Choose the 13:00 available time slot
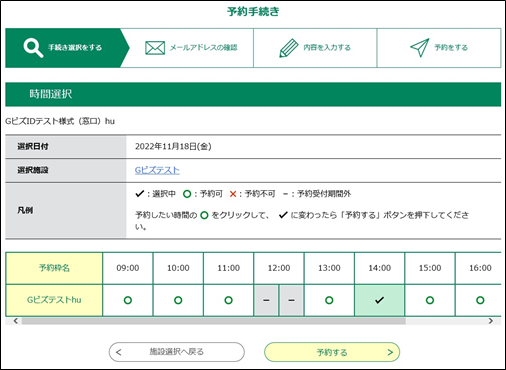The image size is (506, 370). [329, 300]
